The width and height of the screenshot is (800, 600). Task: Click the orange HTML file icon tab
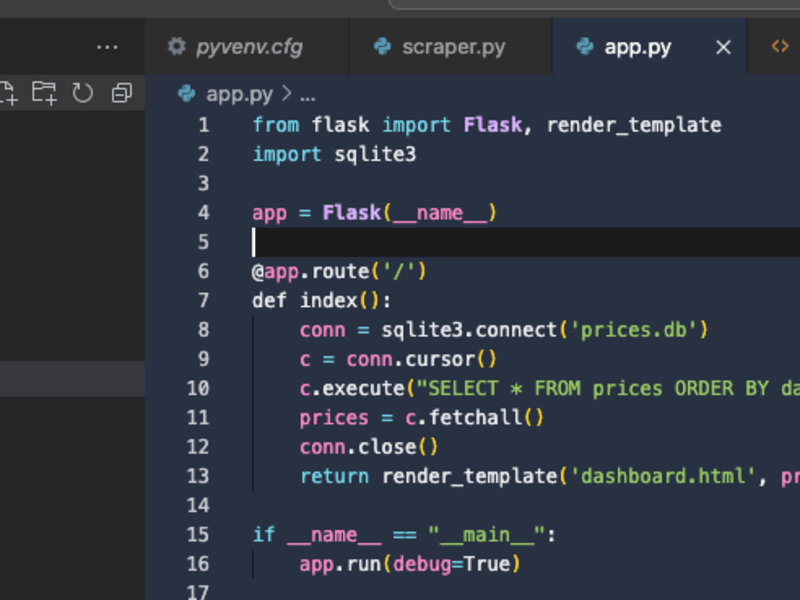(x=780, y=47)
